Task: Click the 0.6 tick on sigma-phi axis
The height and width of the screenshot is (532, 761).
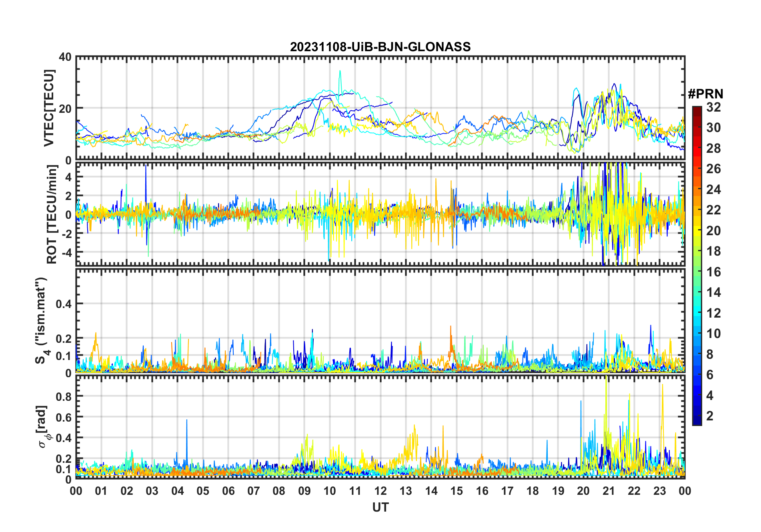Action: pyautogui.click(x=64, y=417)
